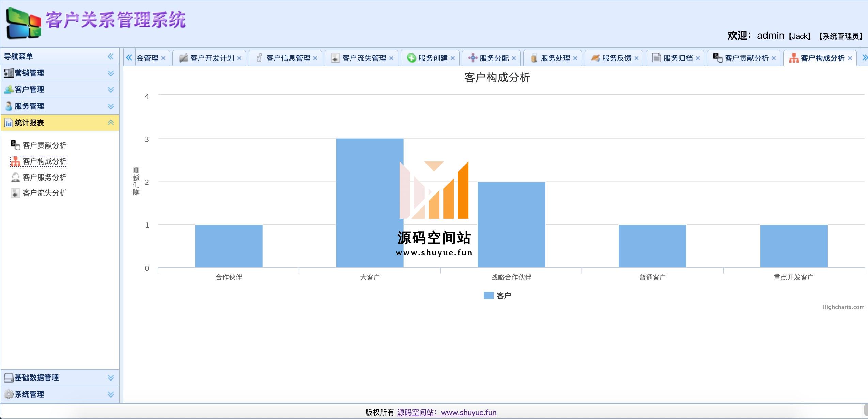The height and width of the screenshot is (419, 868).
Task: Click the 客户流失分析 tree icon
Action: [x=15, y=193]
